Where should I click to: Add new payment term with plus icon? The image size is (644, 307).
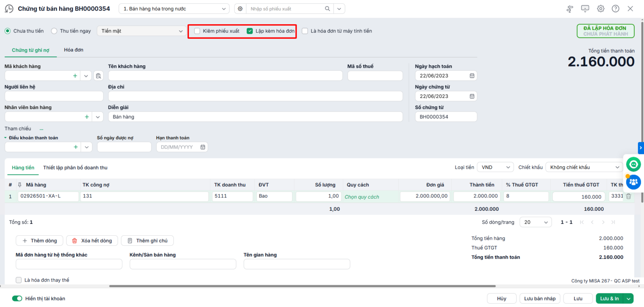pos(76,147)
